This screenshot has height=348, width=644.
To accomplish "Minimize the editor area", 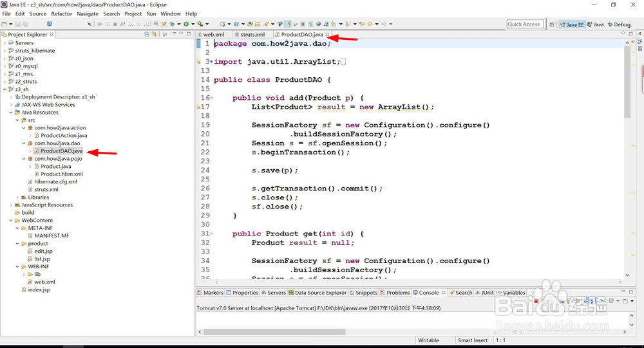I will pyautogui.click(x=623, y=33).
